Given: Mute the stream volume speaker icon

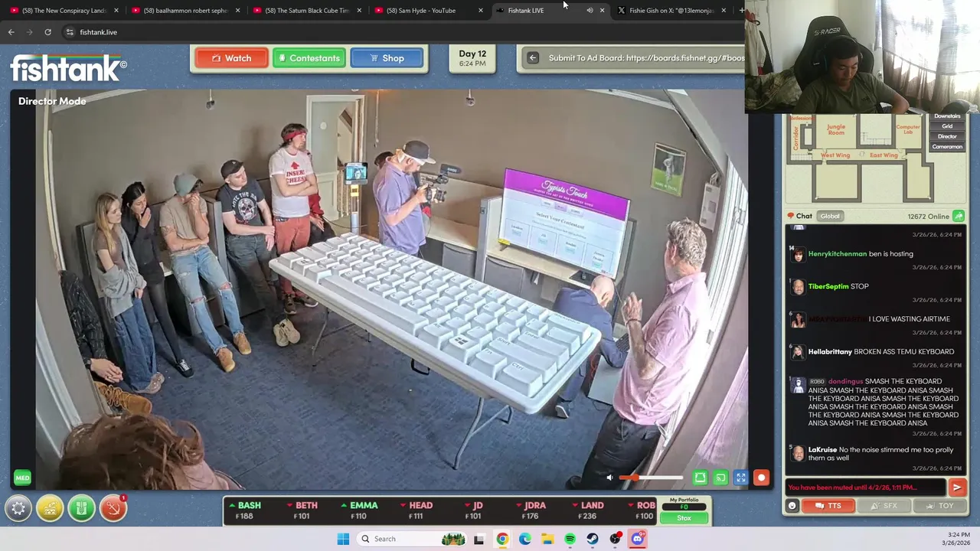Looking at the screenshot, I should [x=609, y=478].
